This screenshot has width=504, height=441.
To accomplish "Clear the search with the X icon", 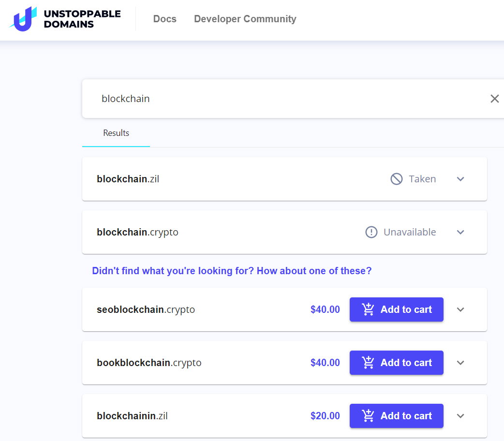I will [x=494, y=99].
